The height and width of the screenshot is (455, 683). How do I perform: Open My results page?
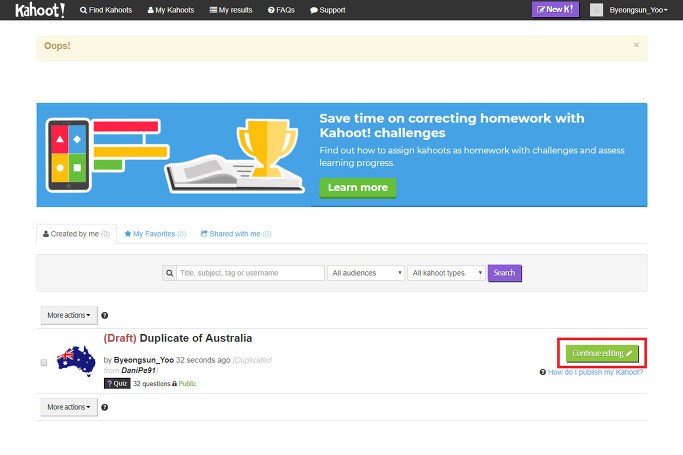(x=231, y=10)
